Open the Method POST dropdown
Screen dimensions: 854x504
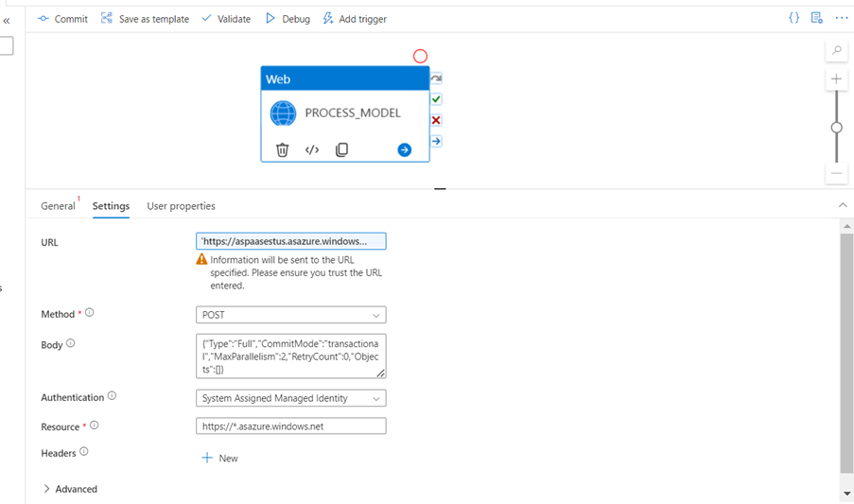[x=290, y=315]
